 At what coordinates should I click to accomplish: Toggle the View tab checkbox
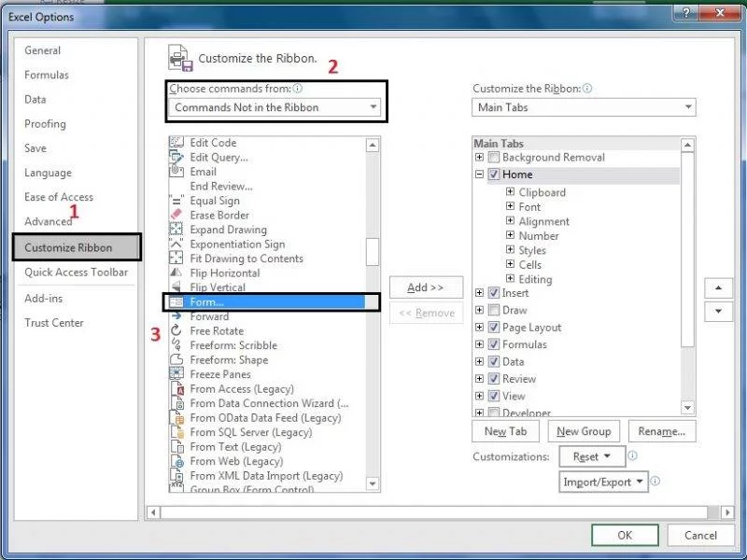tap(494, 396)
